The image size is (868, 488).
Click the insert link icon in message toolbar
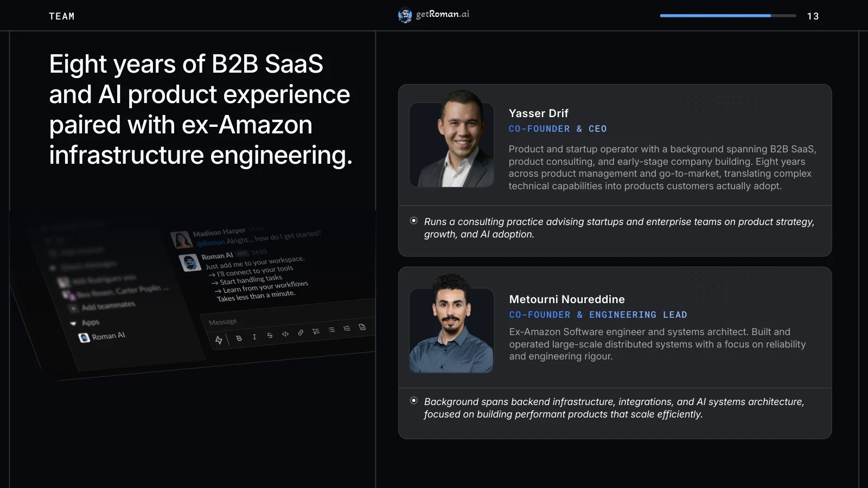pos(301,332)
